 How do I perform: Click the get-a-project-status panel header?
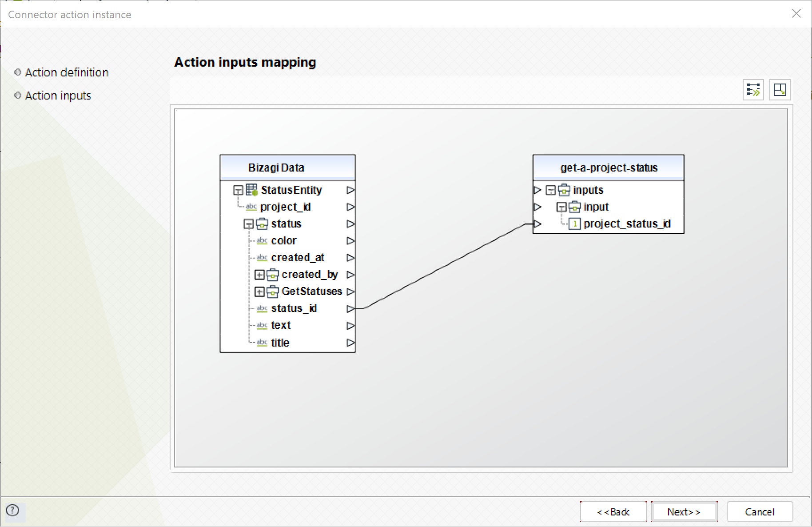pyautogui.click(x=609, y=168)
